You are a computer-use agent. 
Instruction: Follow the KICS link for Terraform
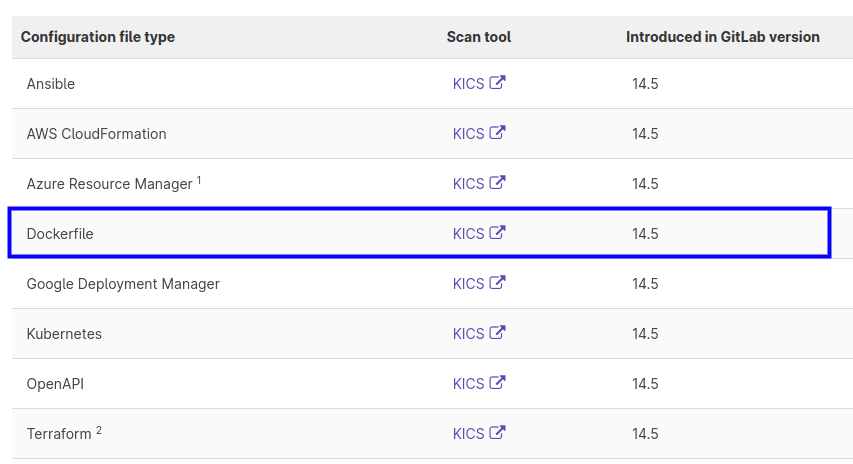tap(468, 434)
